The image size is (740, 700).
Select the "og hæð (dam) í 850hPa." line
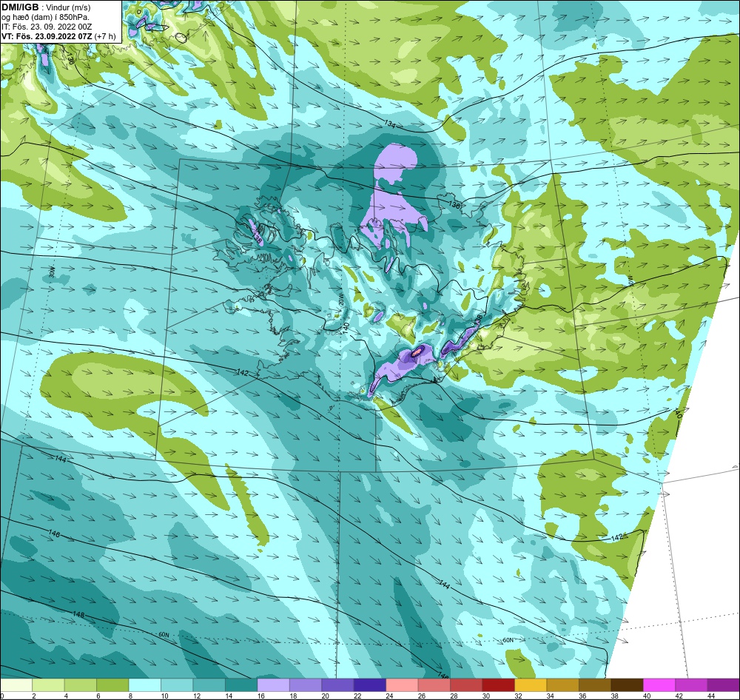[45, 18]
